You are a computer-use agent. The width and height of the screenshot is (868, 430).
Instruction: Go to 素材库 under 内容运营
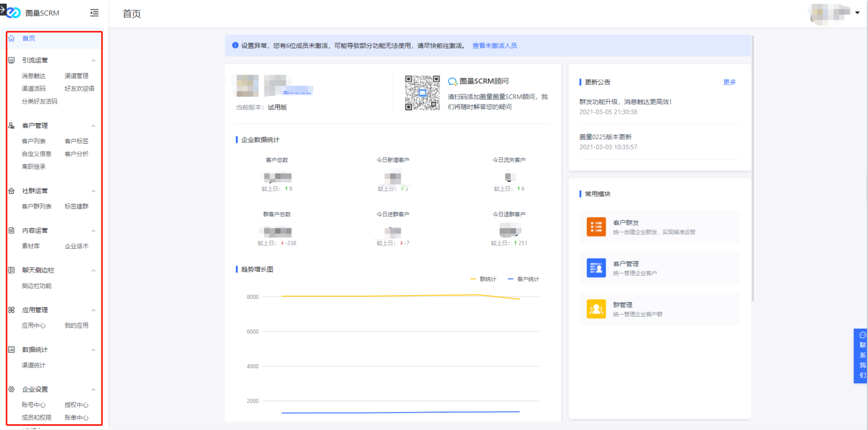30,246
